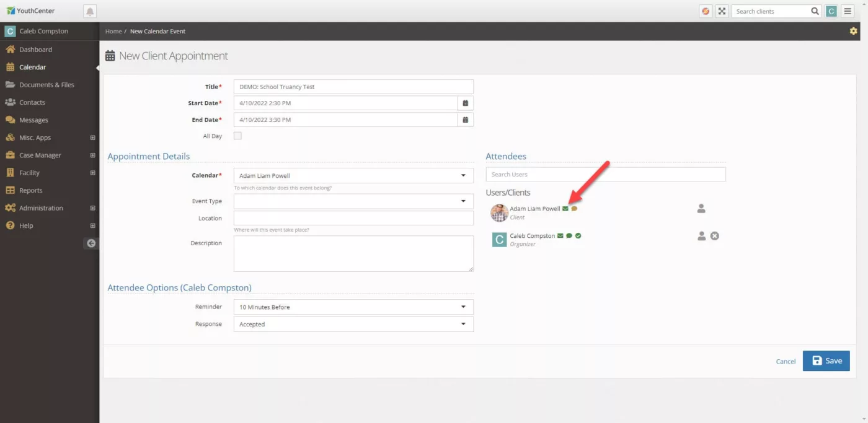
Task: Open the hamburger menu in the top bar
Action: click(848, 11)
